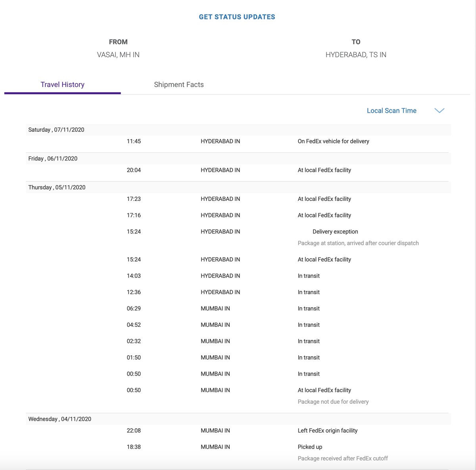Click the 17:16 scan time
Image resolution: width=476 pixels, height=470 pixels.
[134, 215]
